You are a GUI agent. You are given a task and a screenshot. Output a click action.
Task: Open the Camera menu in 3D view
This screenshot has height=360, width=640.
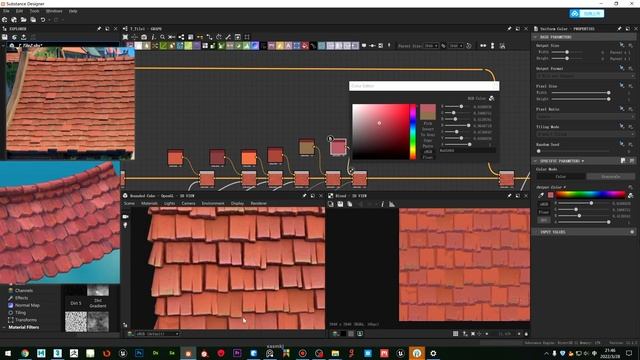point(188,203)
